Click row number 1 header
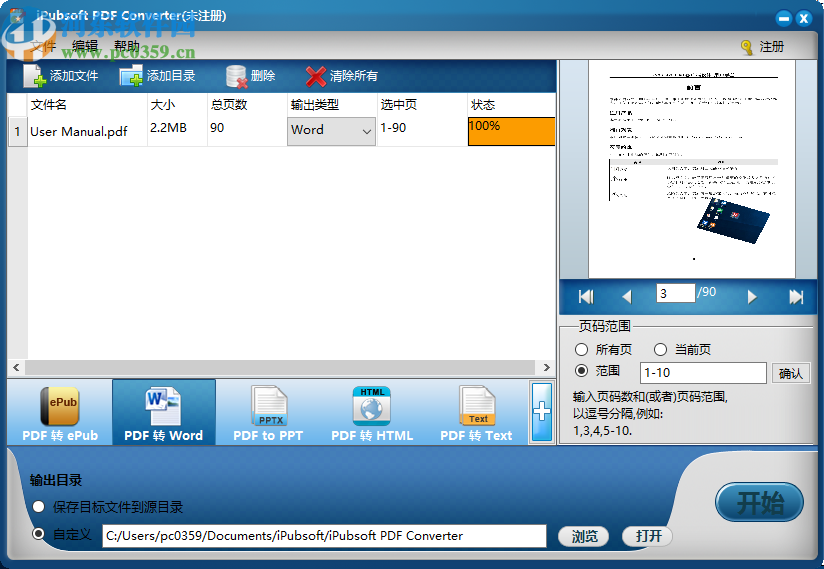Image resolution: width=824 pixels, height=569 pixels. pos(17,131)
